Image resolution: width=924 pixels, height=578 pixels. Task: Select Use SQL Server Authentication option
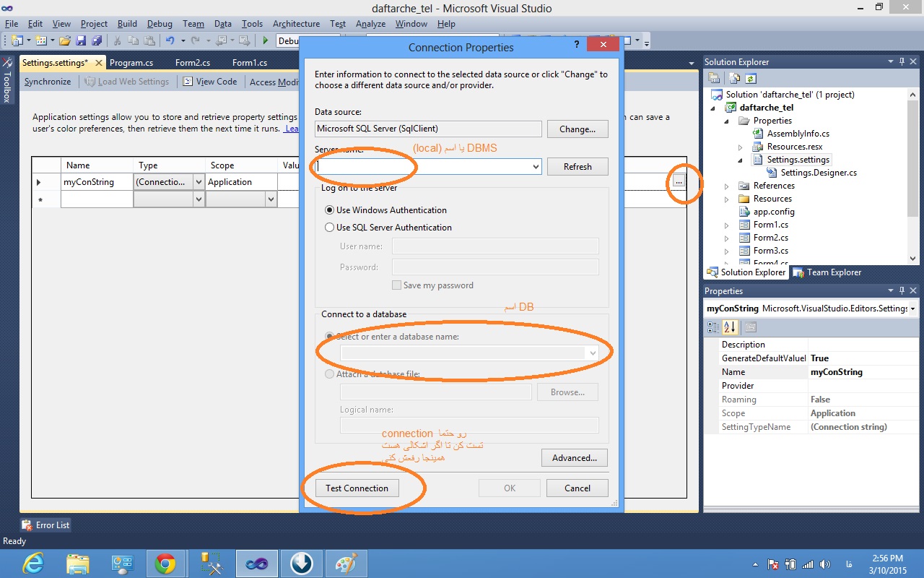330,228
